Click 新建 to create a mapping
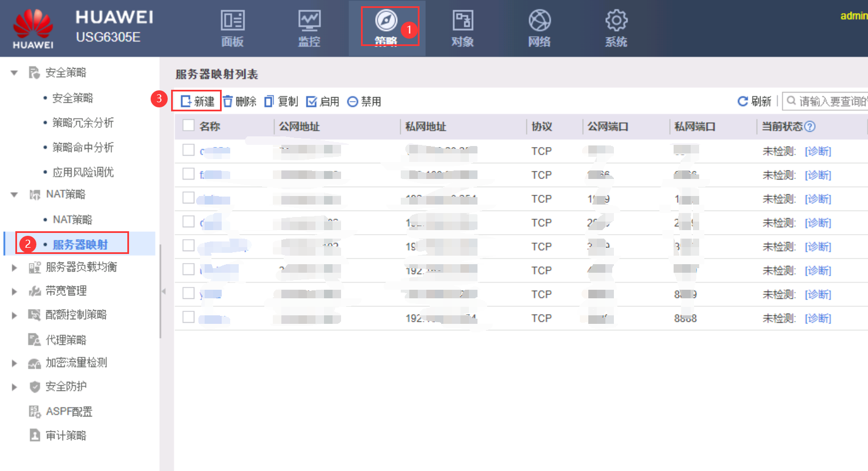Screen dimensions: 868x471 click(x=197, y=102)
